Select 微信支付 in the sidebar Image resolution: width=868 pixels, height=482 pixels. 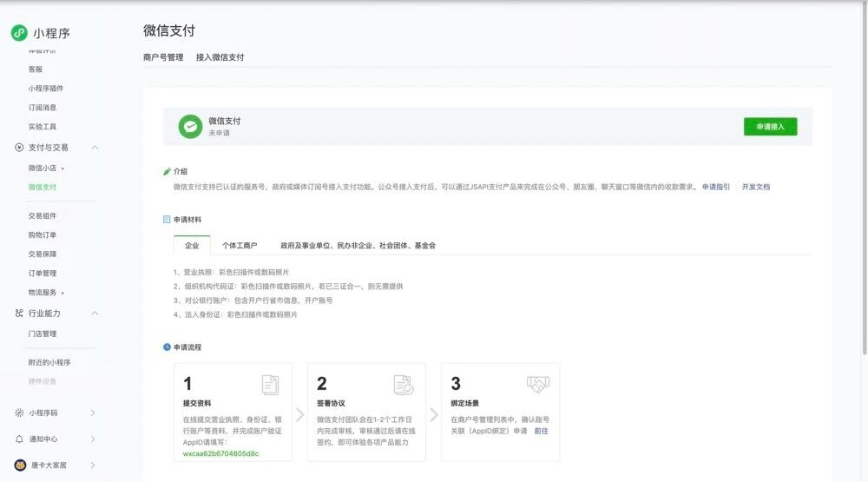pos(43,188)
